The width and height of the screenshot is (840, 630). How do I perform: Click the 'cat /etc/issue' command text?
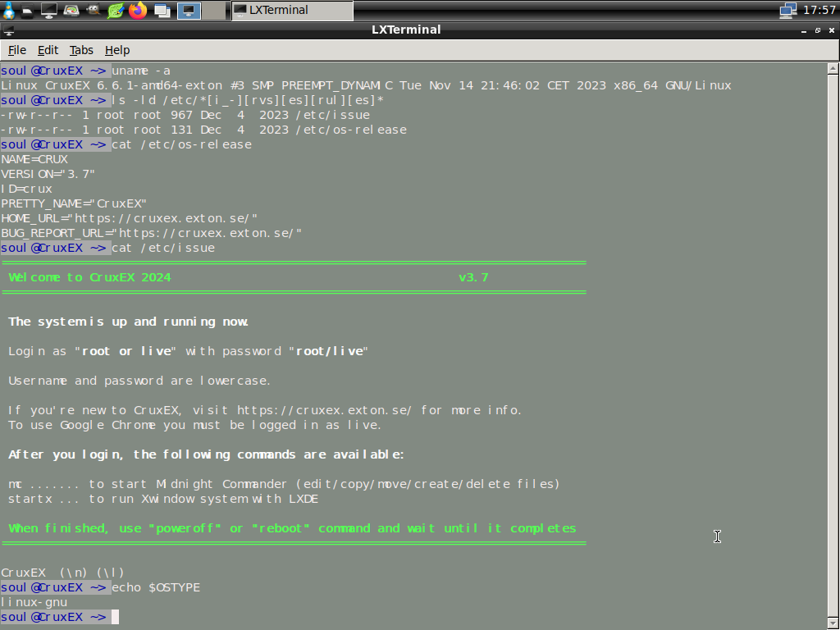tap(163, 248)
